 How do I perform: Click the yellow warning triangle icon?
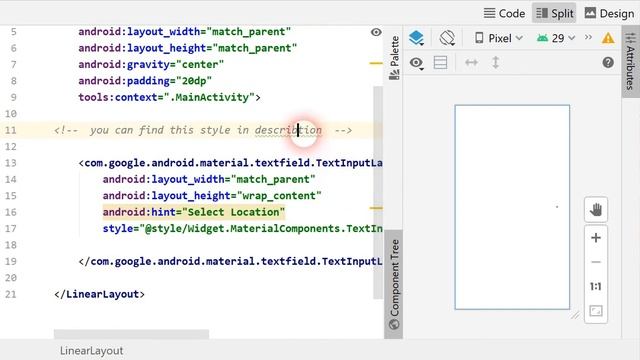pos(608,38)
